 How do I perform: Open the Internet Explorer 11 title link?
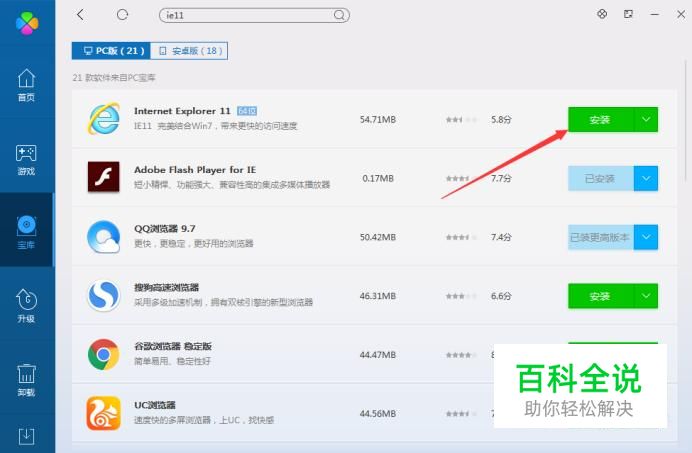pyautogui.click(x=182, y=111)
